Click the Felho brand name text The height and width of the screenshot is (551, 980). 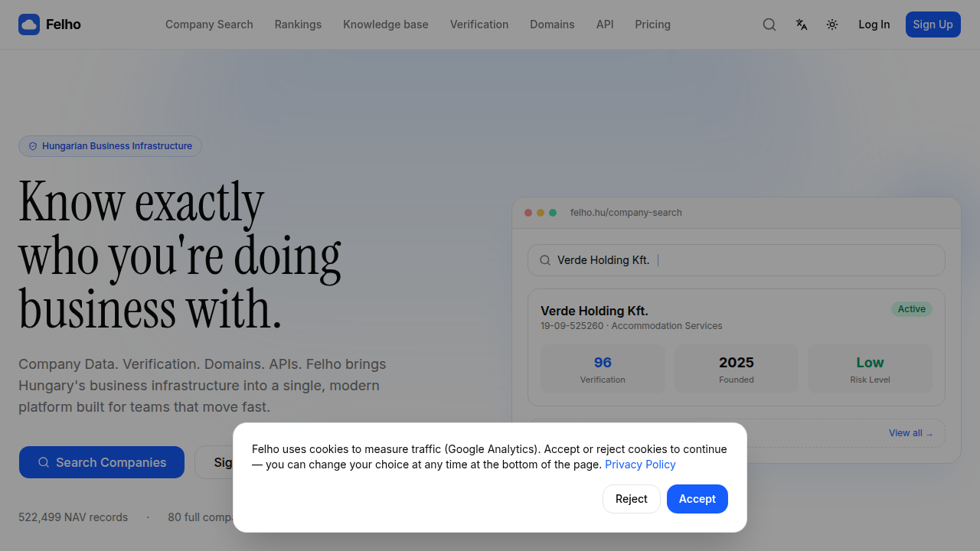click(64, 24)
